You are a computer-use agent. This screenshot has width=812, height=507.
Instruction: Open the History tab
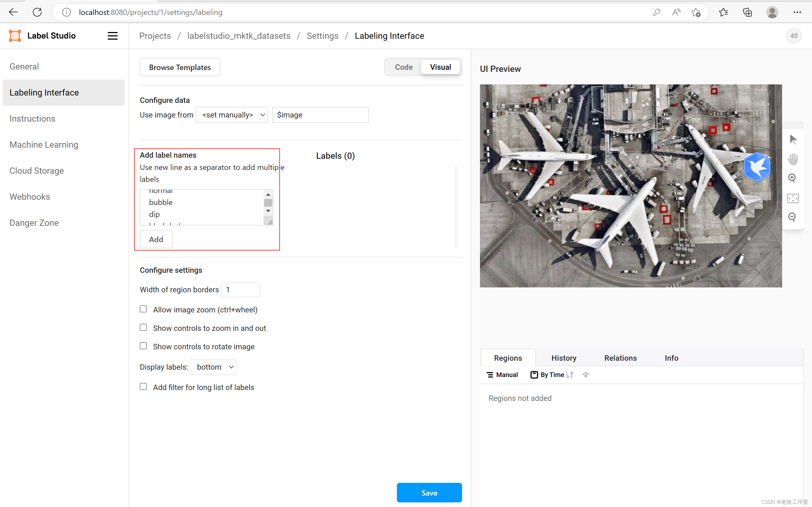(564, 358)
